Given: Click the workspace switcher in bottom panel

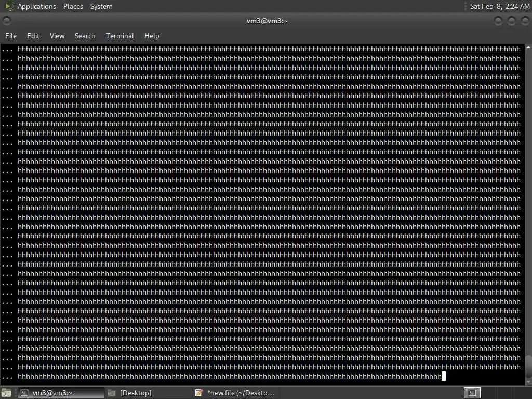Looking at the screenshot, I should tap(472, 393).
